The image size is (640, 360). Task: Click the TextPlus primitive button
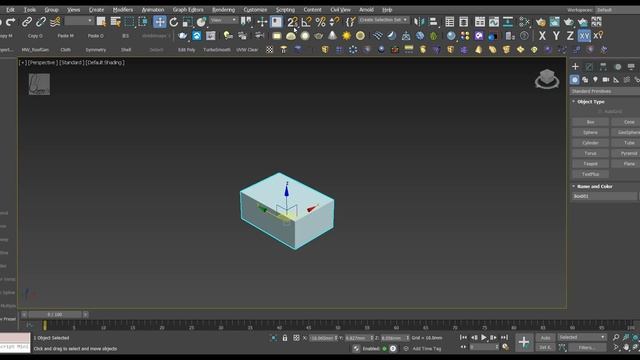click(590, 174)
